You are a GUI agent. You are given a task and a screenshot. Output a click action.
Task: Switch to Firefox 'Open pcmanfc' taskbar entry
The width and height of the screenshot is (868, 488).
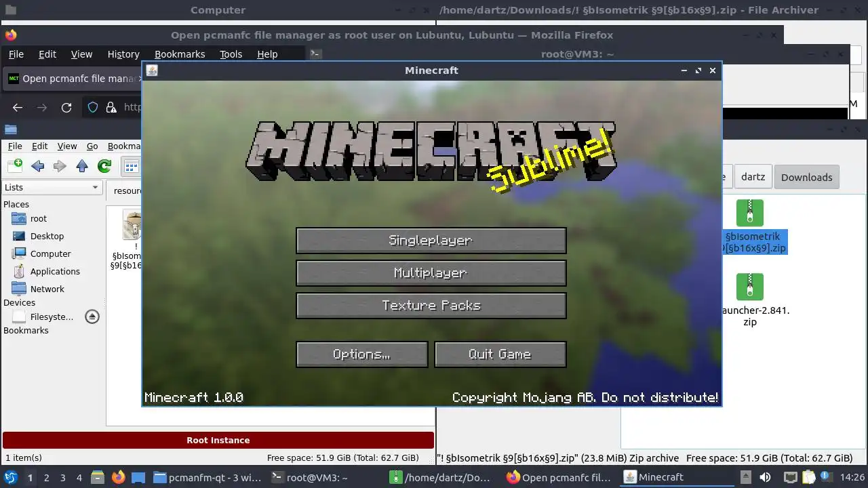point(561,478)
